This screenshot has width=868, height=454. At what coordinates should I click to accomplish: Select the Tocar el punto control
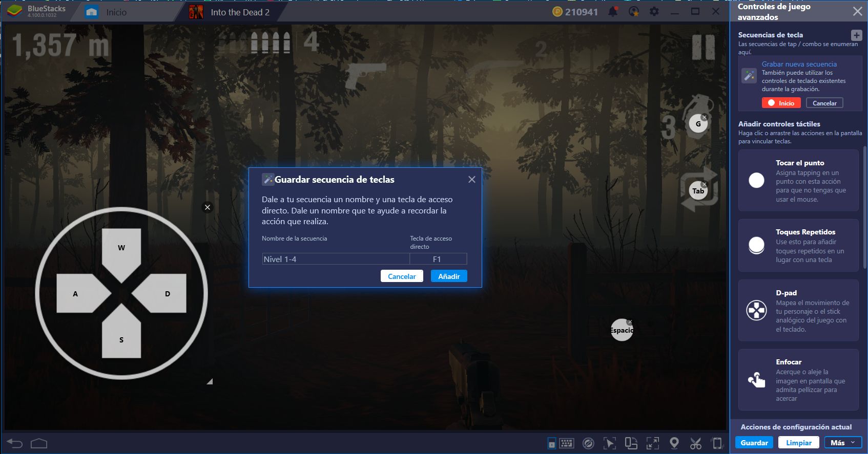click(x=798, y=180)
